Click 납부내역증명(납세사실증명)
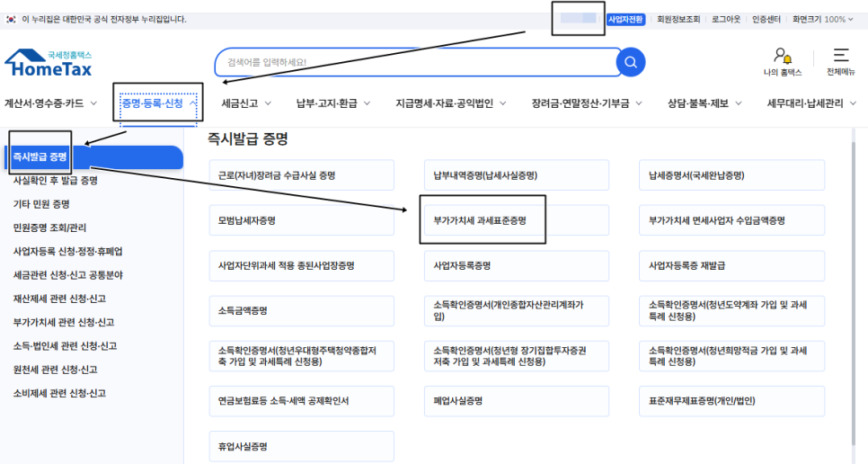 [517, 175]
